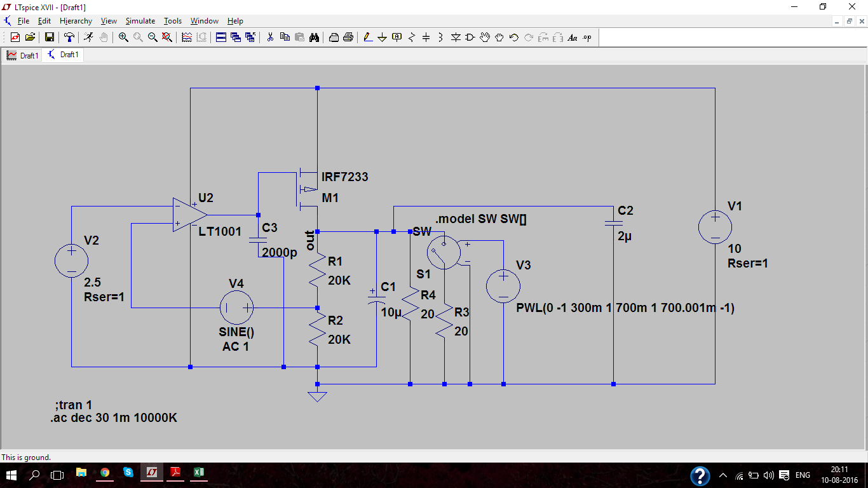868x488 pixels.
Task: Select the Draw Wire pencil tool
Action: pos(368,37)
